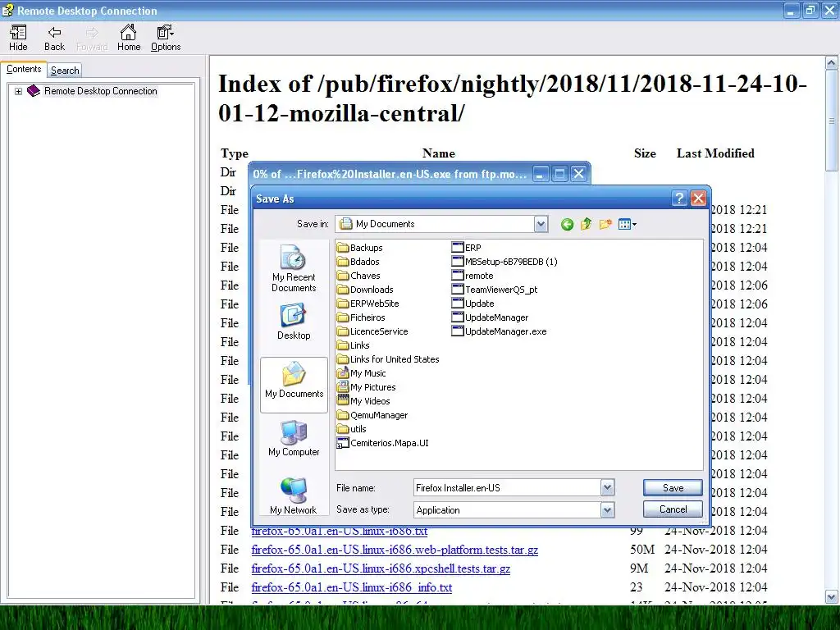Select the remote application file

coord(472,276)
